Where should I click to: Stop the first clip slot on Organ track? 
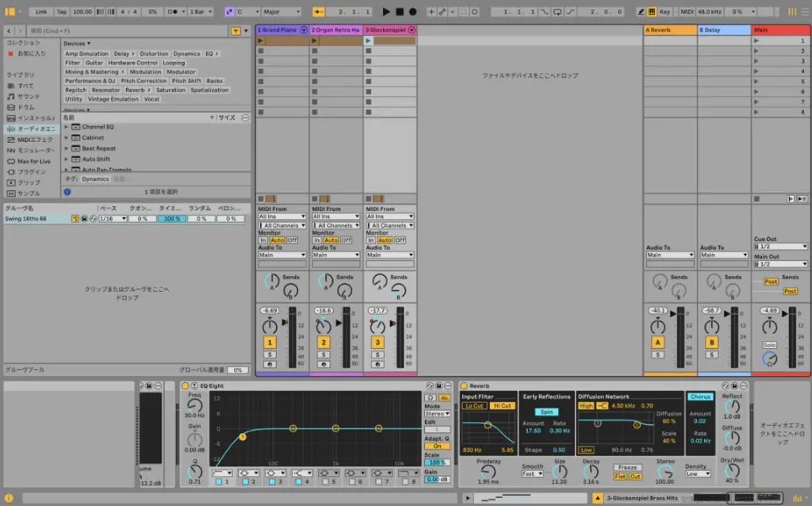(x=314, y=51)
